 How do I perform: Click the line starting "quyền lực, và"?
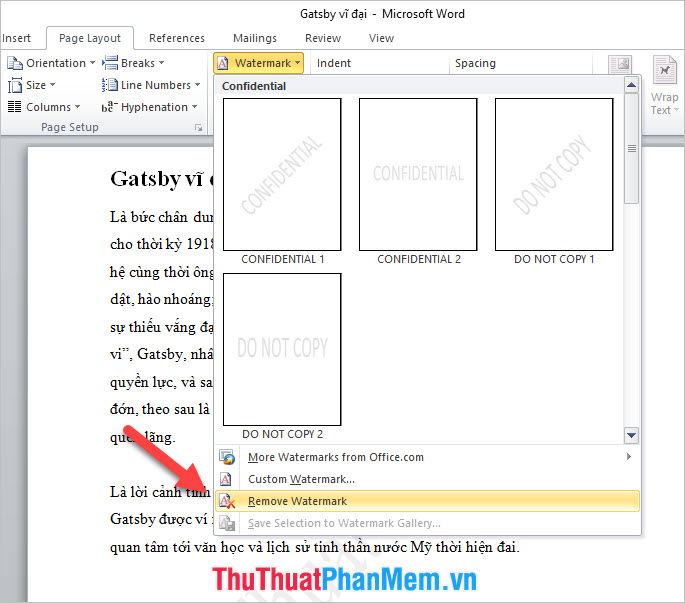(x=161, y=382)
